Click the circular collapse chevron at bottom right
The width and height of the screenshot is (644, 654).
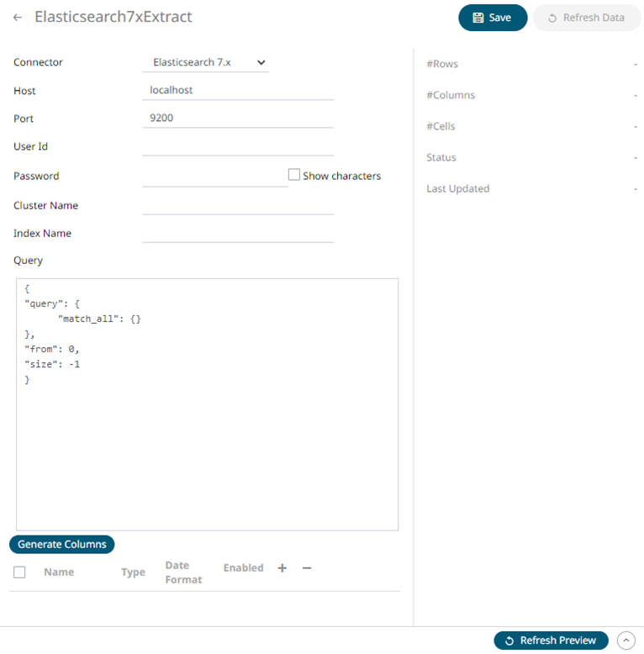tap(626, 641)
